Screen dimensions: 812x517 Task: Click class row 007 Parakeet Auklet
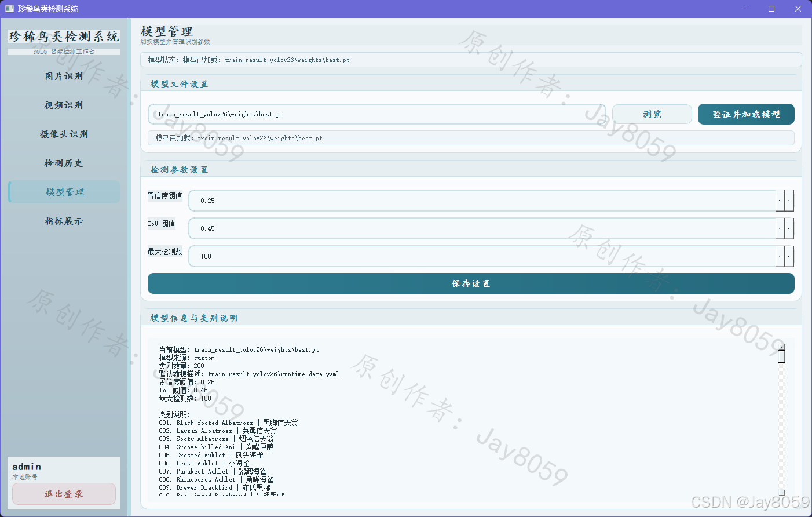point(213,471)
